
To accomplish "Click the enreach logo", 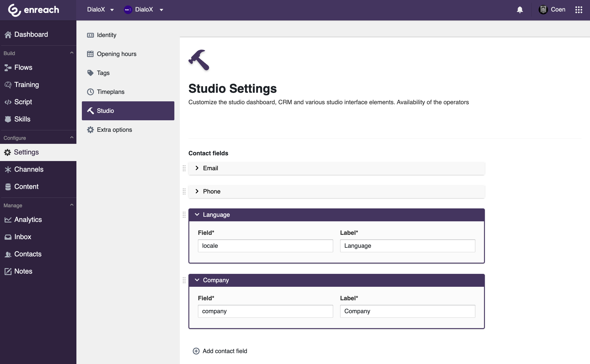I will (x=33, y=10).
